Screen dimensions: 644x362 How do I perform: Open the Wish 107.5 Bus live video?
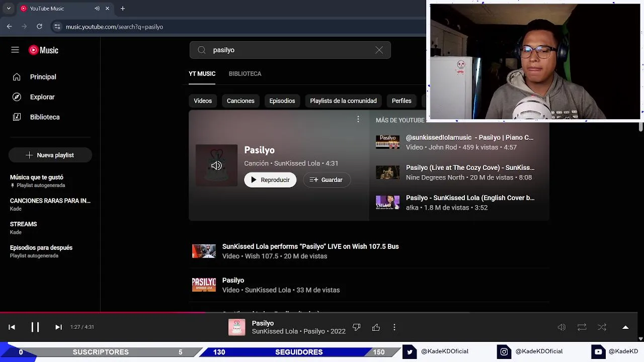point(310,246)
